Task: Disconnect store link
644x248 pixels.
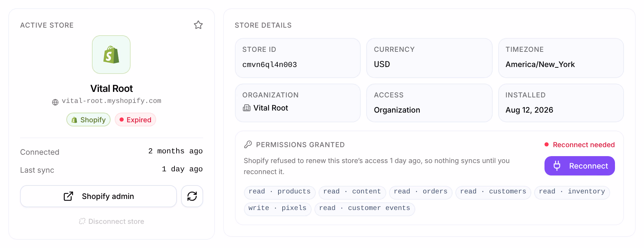Action: (111, 221)
